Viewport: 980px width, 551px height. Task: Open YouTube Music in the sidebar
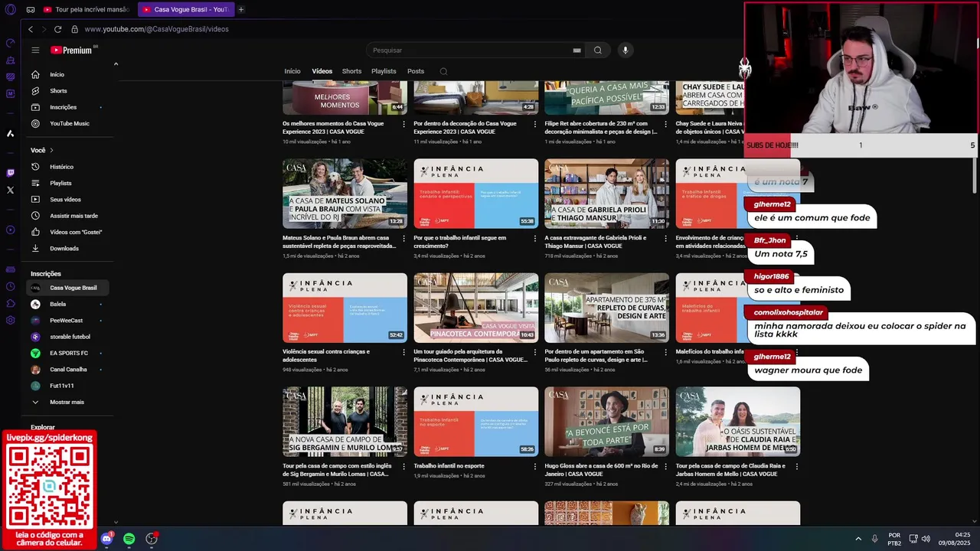click(x=67, y=123)
